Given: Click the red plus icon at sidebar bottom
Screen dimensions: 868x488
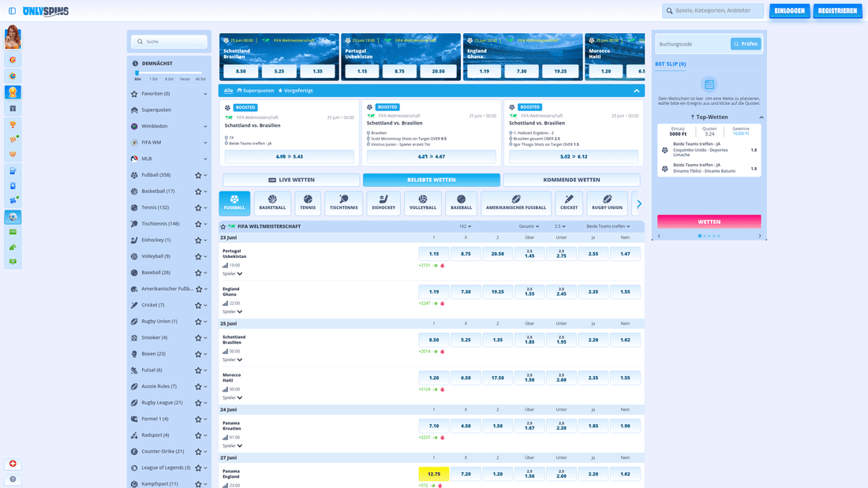Looking at the screenshot, I should pos(13,464).
